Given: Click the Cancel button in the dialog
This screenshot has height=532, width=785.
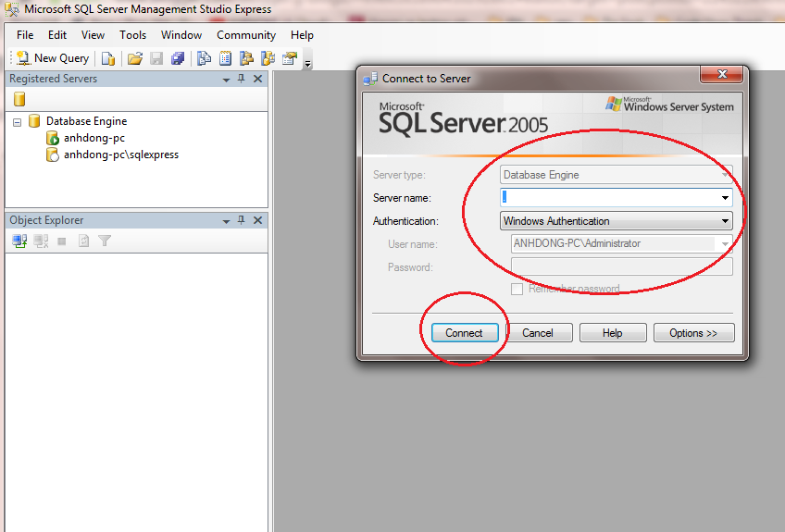Looking at the screenshot, I should coord(539,333).
